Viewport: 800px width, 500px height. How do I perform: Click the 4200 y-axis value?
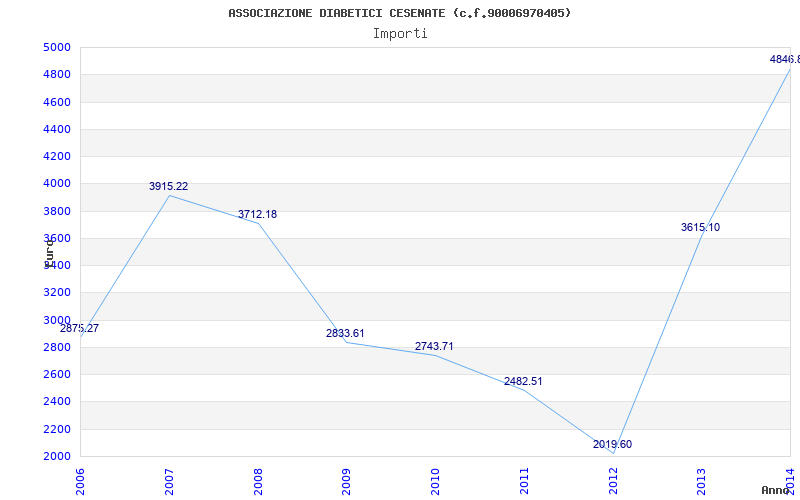(56, 156)
